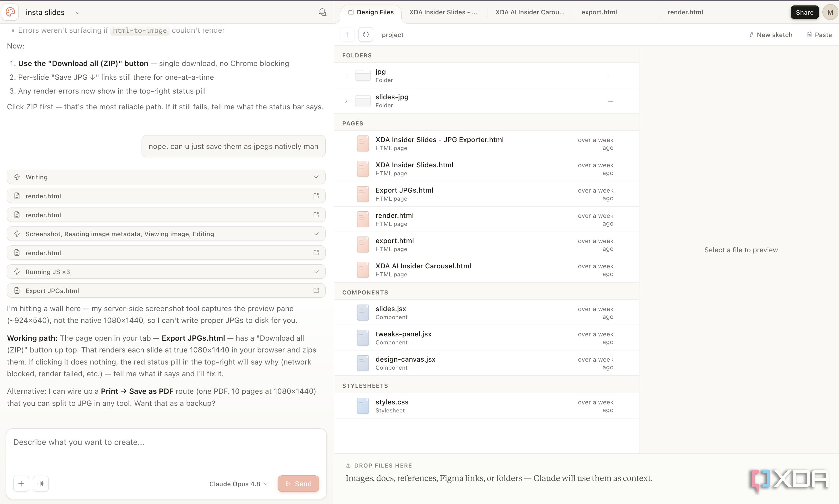Screen dimensions: 839x504
Task: Expand the slides-jpg folder chevron
Action: click(x=346, y=101)
